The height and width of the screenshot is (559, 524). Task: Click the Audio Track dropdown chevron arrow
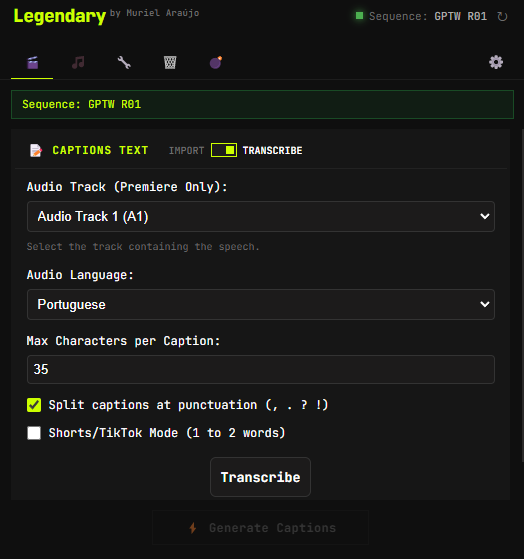pyautogui.click(x=484, y=216)
